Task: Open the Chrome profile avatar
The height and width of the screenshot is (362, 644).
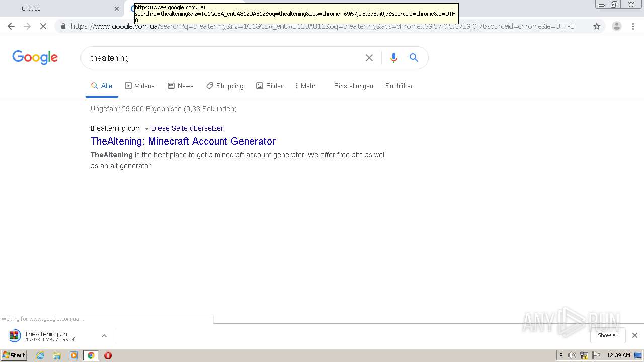Action: (616, 26)
